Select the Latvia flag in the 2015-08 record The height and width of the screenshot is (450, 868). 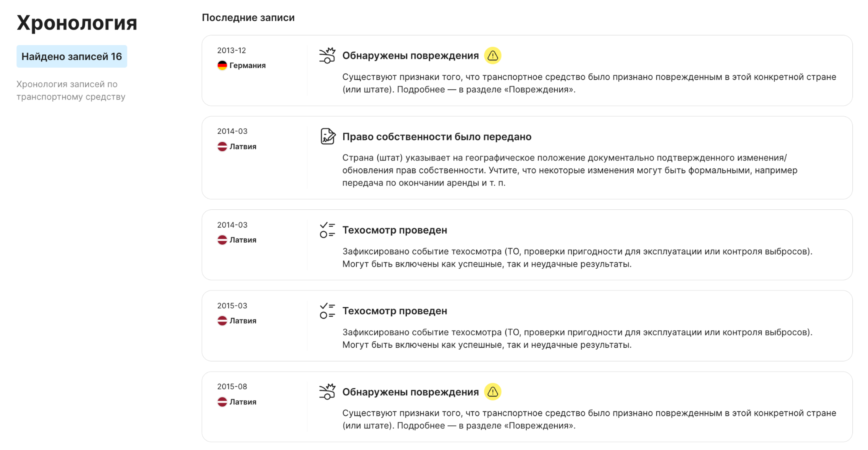click(x=222, y=402)
